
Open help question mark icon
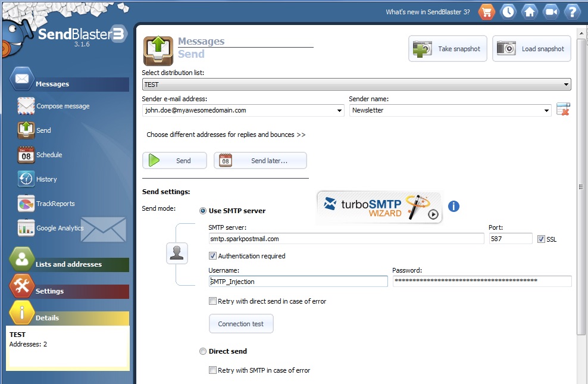pos(573,12)
